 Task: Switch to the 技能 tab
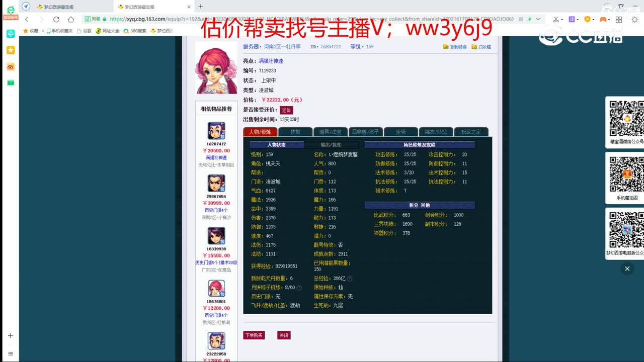tap(296, 132)
